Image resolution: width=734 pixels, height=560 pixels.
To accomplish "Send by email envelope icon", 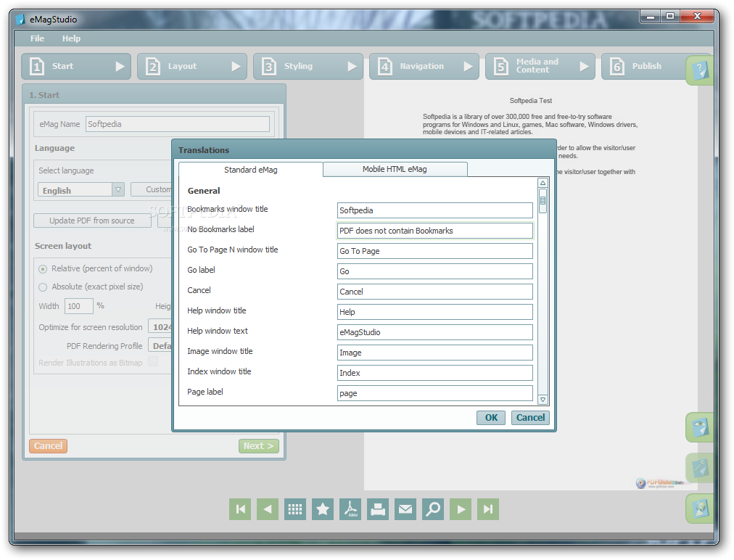I will click(x=405, y=509).
